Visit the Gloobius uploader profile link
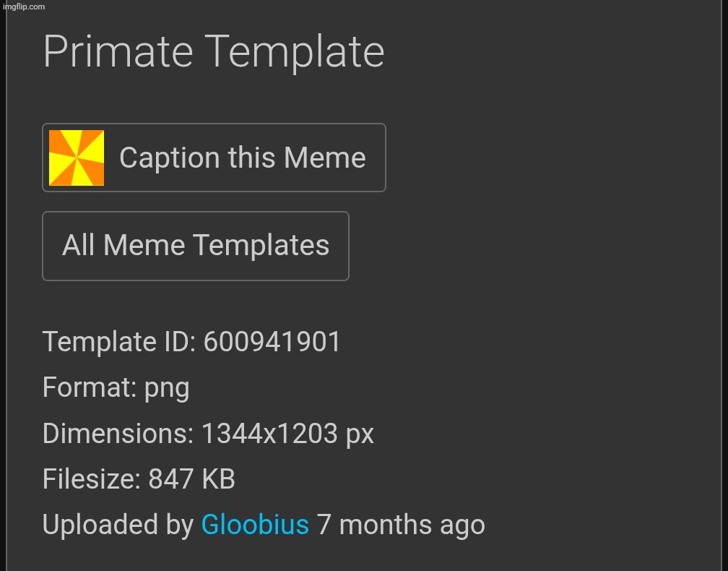This screenshot has width=728, height=571. 255,525
